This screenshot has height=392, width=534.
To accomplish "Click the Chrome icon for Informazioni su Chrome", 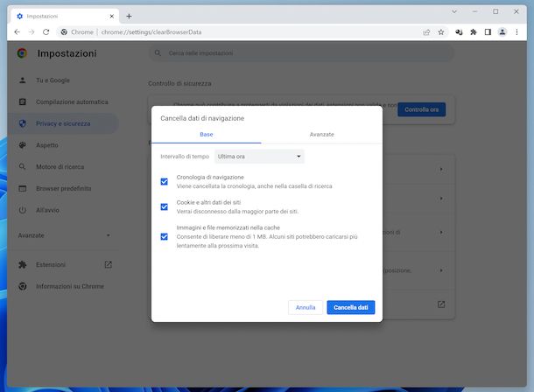I will click(23, 286).
